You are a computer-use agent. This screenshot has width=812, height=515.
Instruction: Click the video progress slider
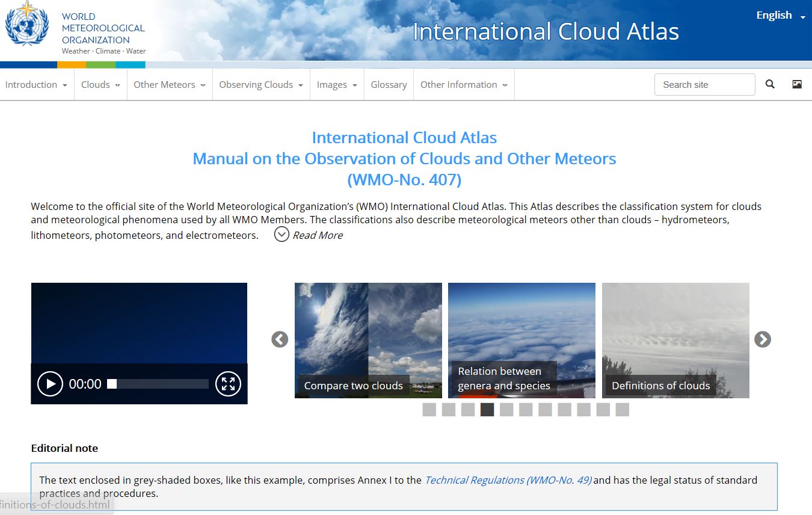(x=158, y=384)
